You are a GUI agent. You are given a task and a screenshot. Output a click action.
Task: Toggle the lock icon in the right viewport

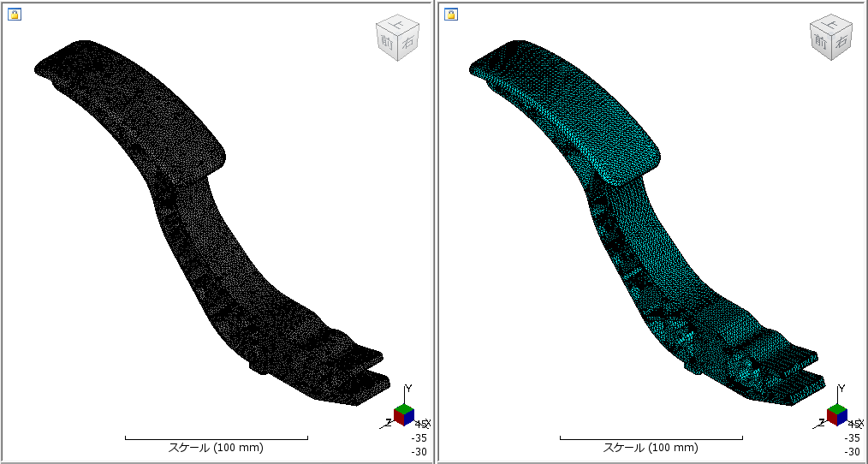450,15
